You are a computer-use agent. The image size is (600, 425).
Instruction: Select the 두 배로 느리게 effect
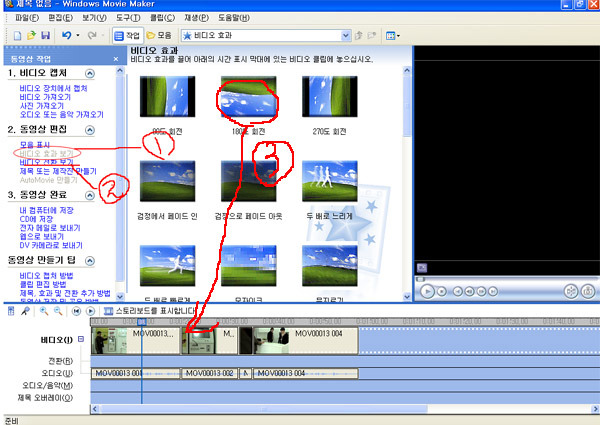(x=329, y=181)
